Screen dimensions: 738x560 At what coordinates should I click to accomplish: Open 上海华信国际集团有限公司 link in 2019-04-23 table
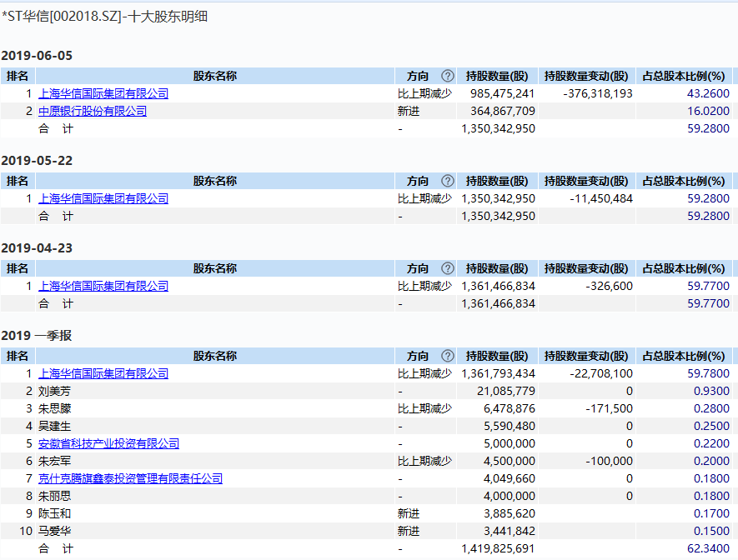pyautogui.click(x=103, y=286)
